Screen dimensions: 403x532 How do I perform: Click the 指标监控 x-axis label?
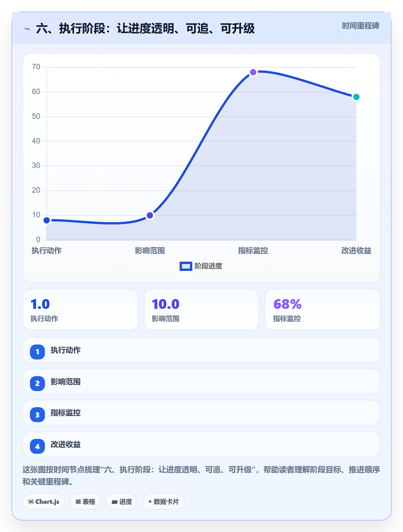[x=253, y=251]
